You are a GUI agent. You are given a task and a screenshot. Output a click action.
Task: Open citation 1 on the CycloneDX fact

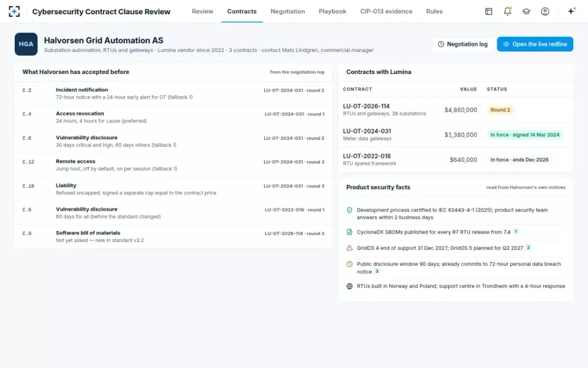click(516, 232)
